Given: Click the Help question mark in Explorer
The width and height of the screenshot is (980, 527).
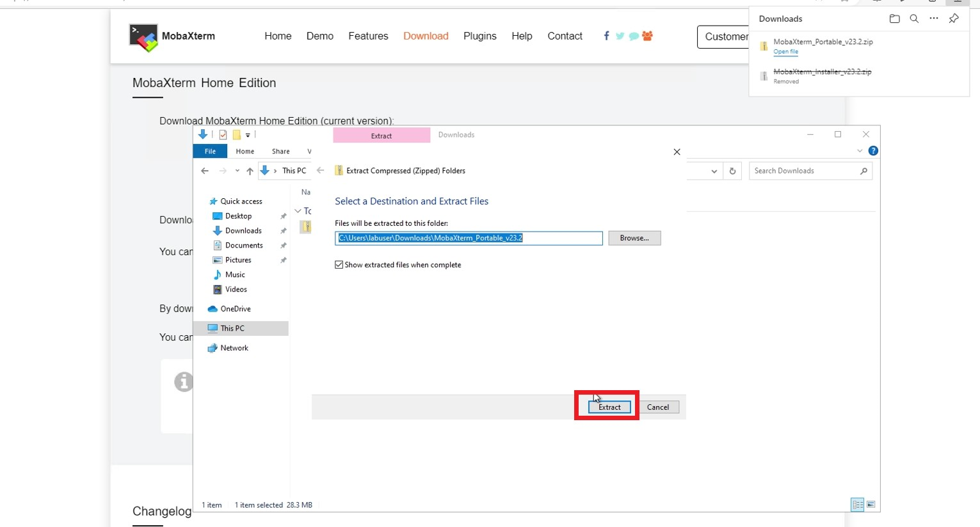Looking at the screenshot, I should coord(873,151).
